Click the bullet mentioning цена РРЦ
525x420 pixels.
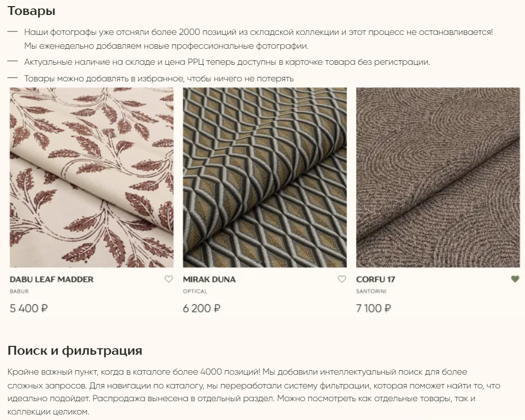coord(227,62)
